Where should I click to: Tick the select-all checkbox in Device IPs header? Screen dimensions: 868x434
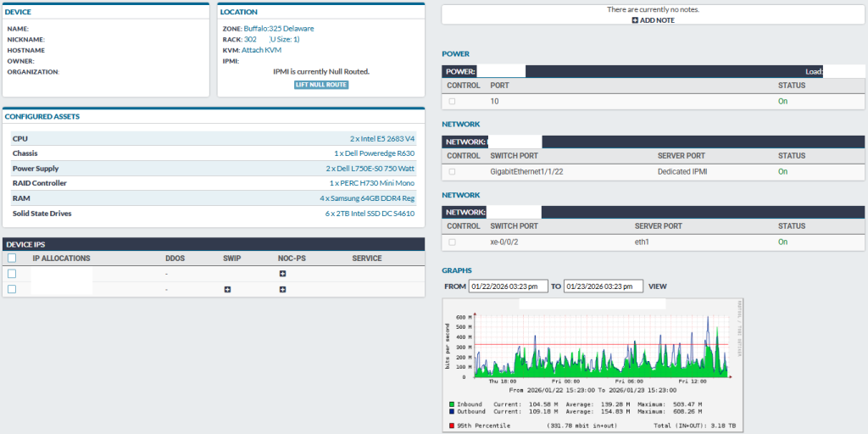pos(12,259)
